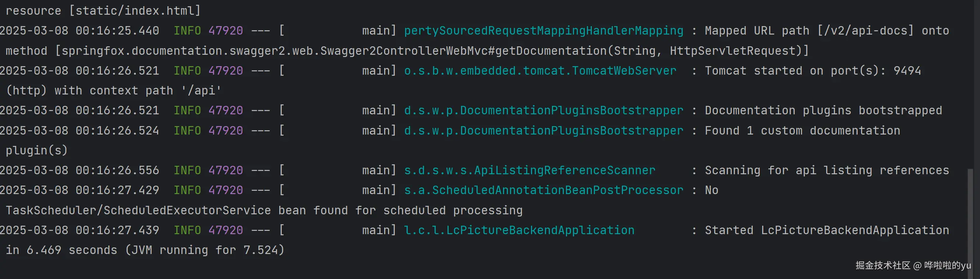Click the [/v2/api-docs] URL path text
This screenshot has height=279, width=980.
coord(865,31)
